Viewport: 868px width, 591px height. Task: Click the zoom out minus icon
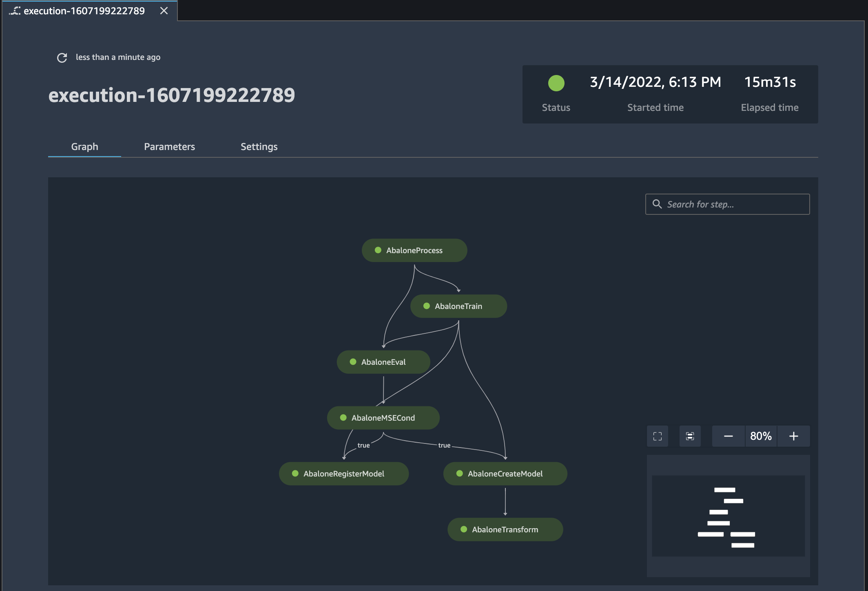(x=729, y=436)
